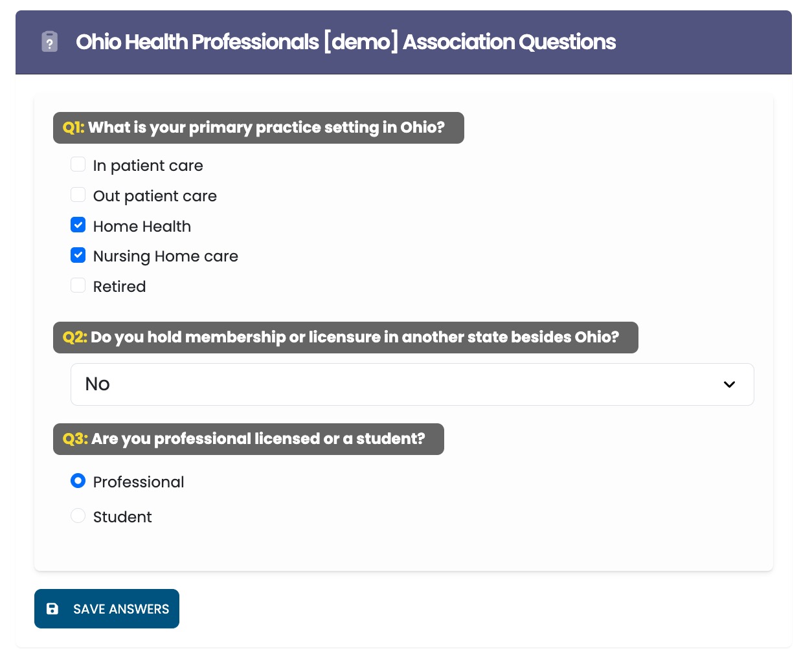Check the In patient care checkbox

click(x=78, y=164)
